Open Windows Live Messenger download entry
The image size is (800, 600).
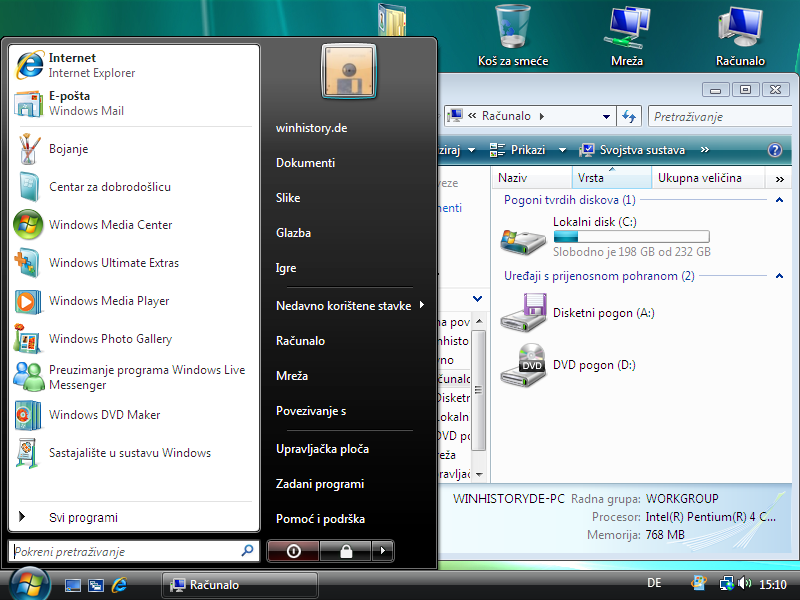pyautogui.click(x=134, y=377)
